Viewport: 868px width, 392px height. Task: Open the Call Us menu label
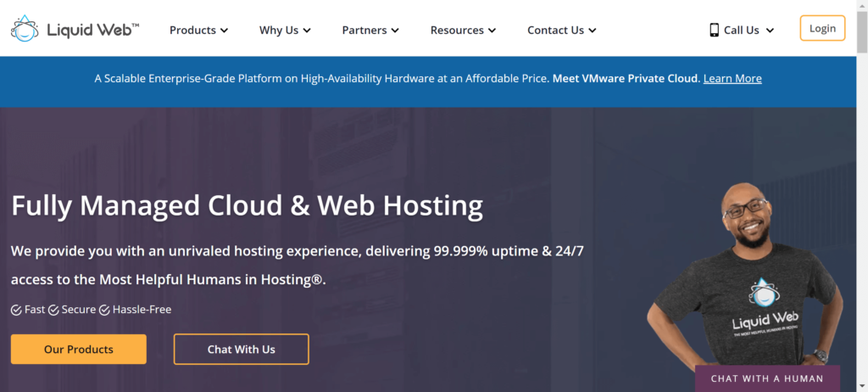[741, 31]
